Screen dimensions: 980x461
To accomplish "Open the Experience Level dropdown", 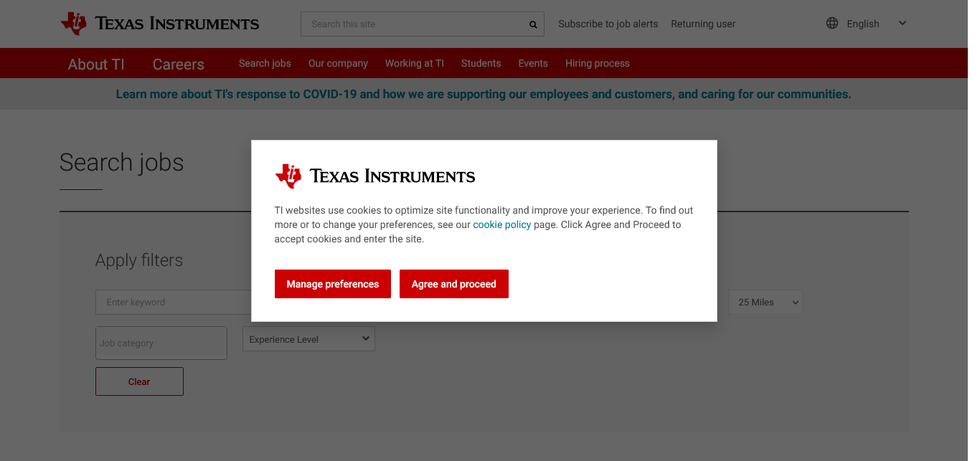I will click(x=308, y=339).
